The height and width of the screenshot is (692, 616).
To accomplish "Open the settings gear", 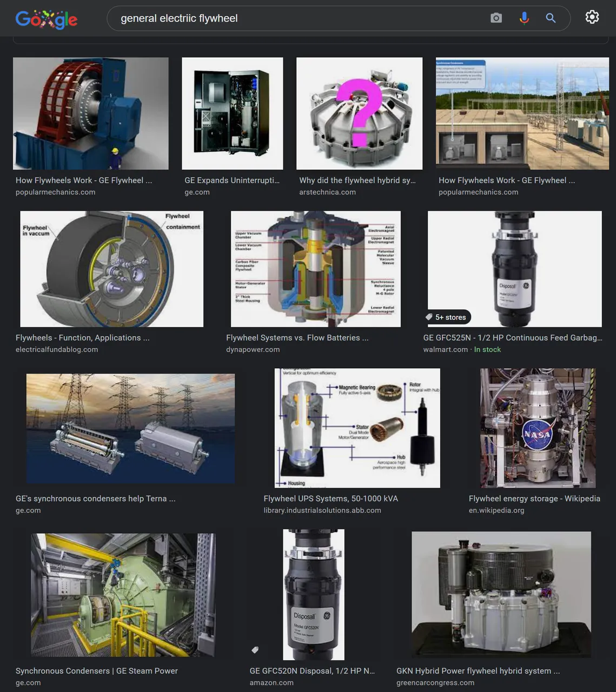I will pos(592,17).
